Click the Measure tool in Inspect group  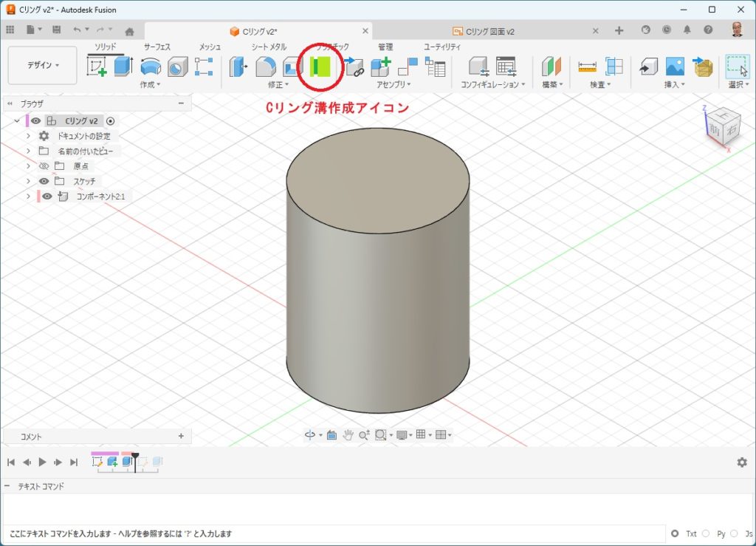[587, 67]
